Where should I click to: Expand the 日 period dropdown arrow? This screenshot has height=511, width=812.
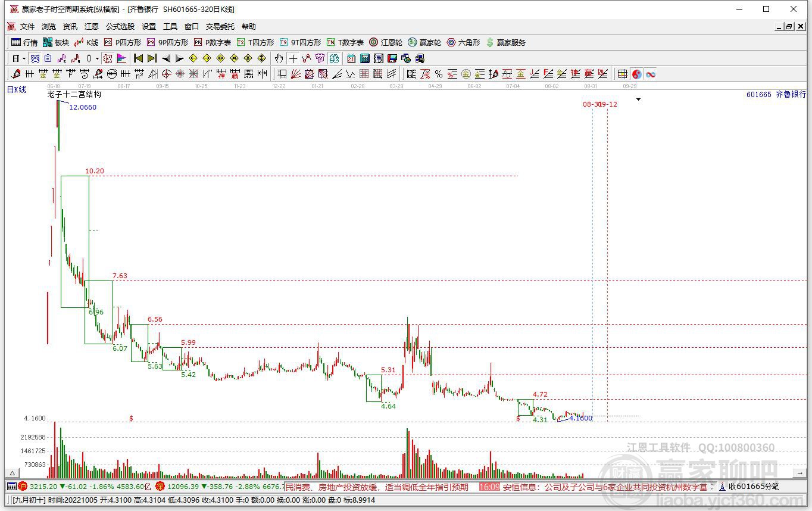[x=24, y=58]
